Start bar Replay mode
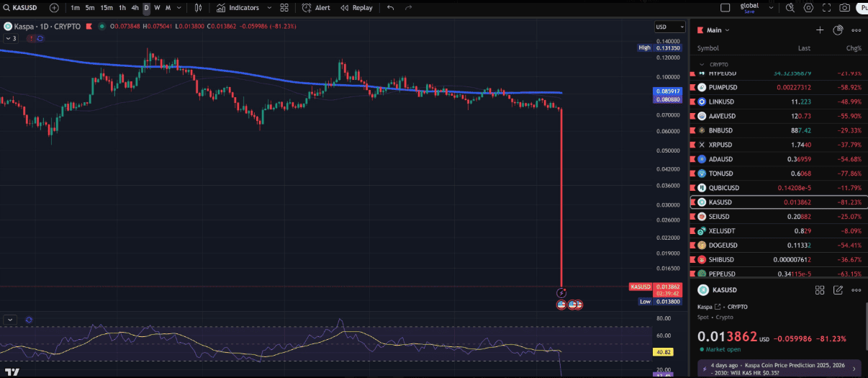The width and height of the screenshot is (868, 378). 356,8
